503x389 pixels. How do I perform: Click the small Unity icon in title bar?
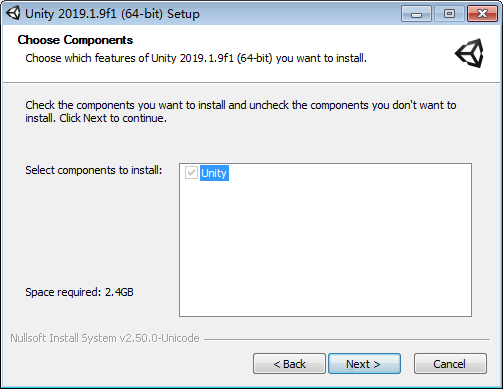[x=13, y=13]
